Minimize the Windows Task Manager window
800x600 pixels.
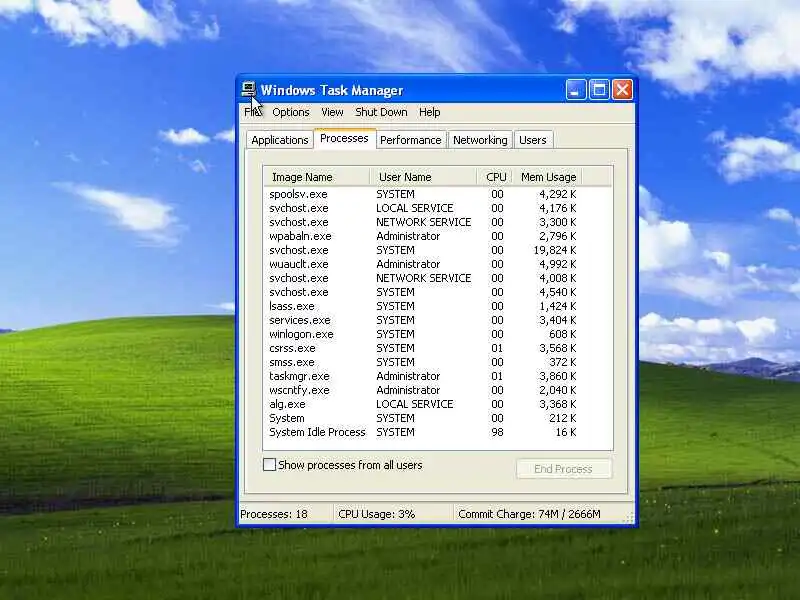click(576, 90)
